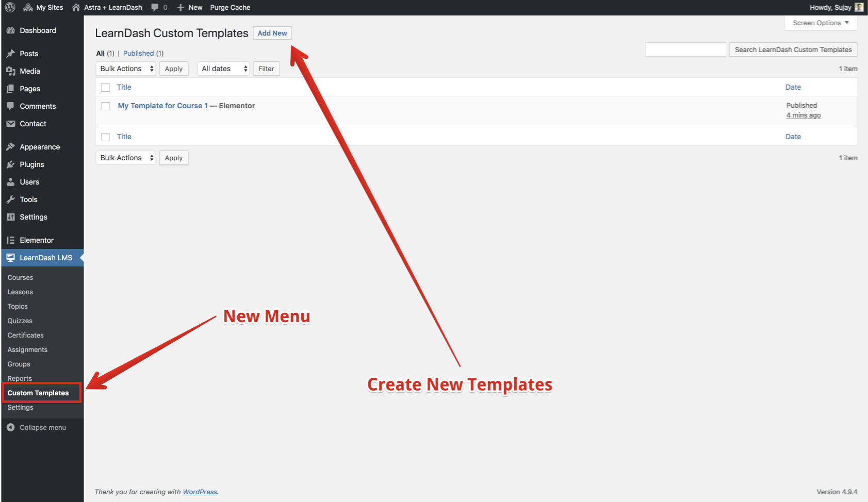
Task: Click the Elementor logo icon
Action: click(11, 240)
